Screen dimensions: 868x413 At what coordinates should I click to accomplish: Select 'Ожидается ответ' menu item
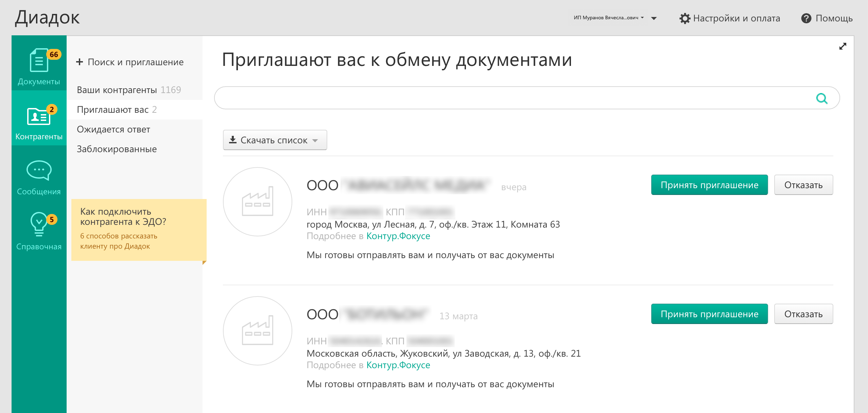pyautogui.click(x=114, y=129)
